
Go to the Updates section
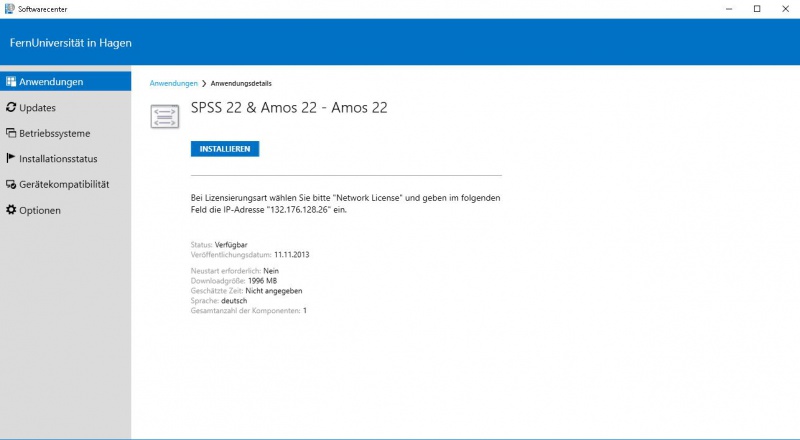pos(65,107)
